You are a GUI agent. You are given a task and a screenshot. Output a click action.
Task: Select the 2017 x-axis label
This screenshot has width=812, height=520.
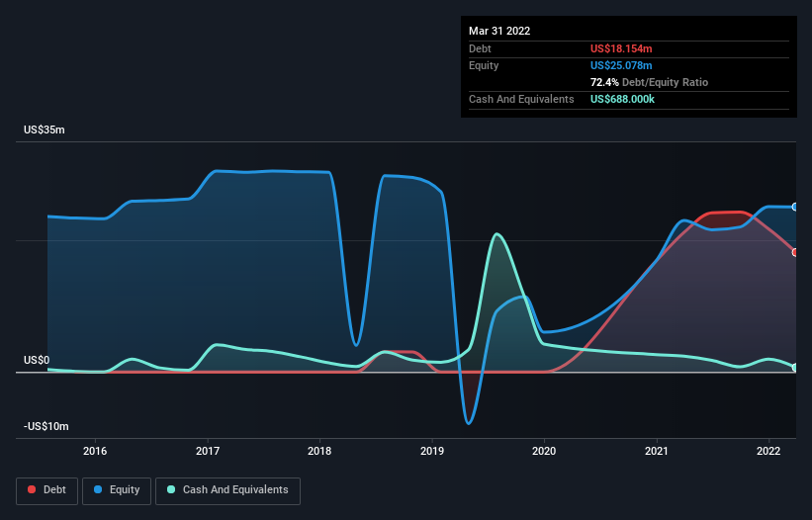(207, 451)
